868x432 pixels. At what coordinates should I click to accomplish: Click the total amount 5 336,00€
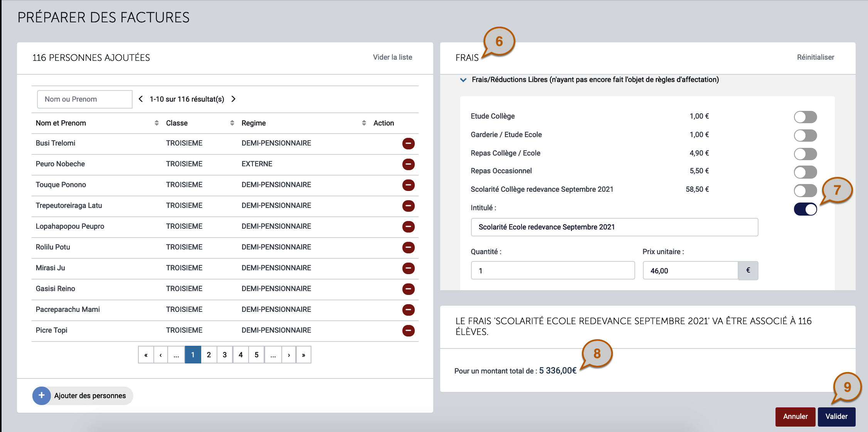[x=558, y=371]
